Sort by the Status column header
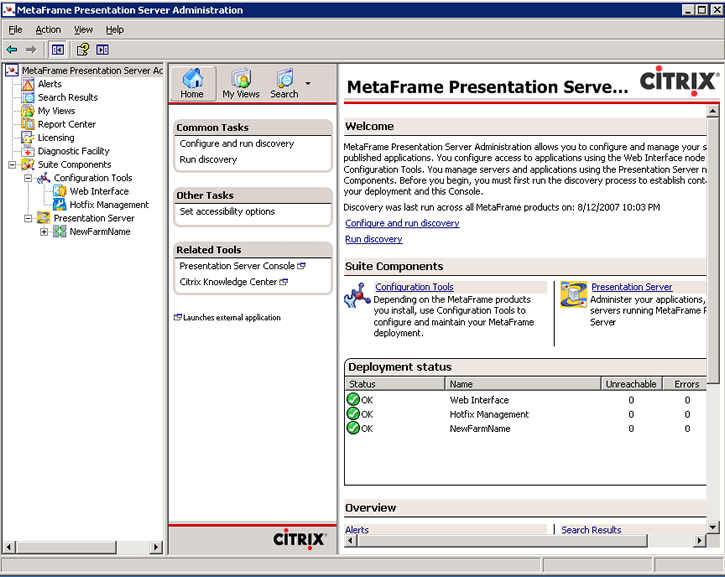725x577 pixels. (395, 384)
